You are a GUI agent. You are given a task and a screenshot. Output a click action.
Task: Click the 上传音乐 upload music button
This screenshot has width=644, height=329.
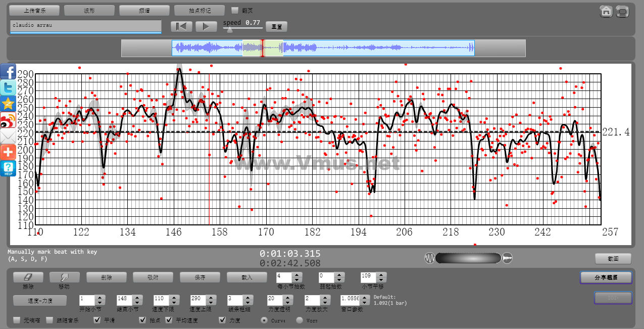pyautogui.click(x=34, y=10)
